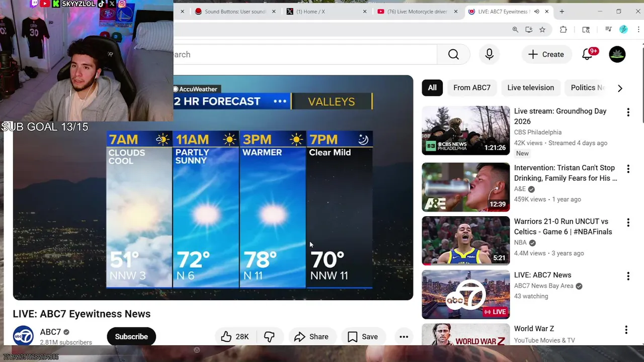
Task: Open a new browser tab
Action: (561, 11)
